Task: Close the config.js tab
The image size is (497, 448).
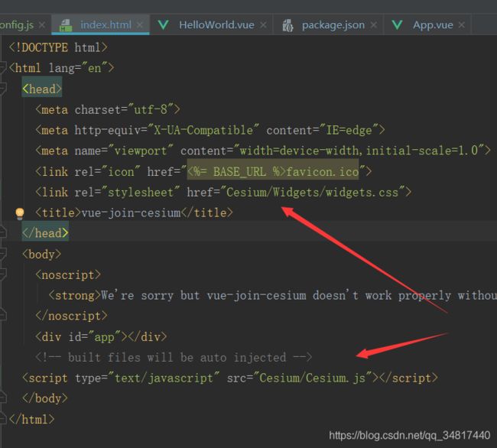Action: click(42, 24)
